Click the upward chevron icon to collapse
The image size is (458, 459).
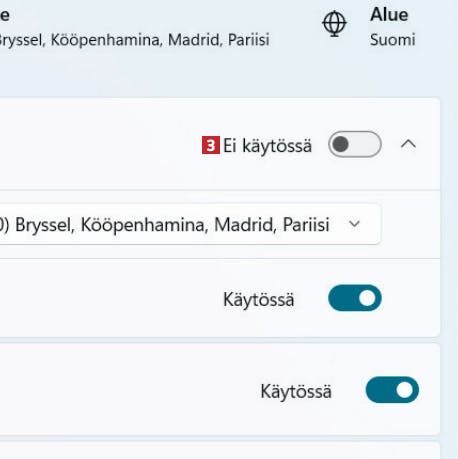tap(408, 144)
